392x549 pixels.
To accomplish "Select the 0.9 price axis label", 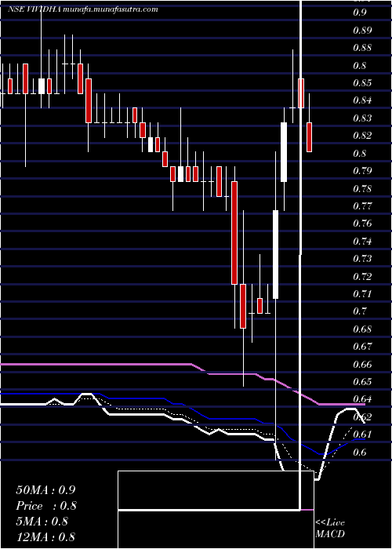I will pyautogui.click(x=360, y=13).
